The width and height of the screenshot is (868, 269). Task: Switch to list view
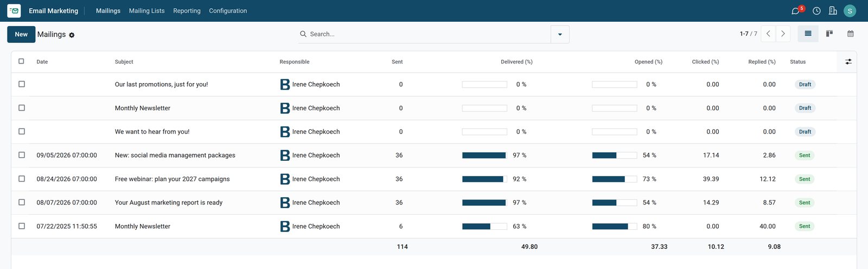coord(808,34)
